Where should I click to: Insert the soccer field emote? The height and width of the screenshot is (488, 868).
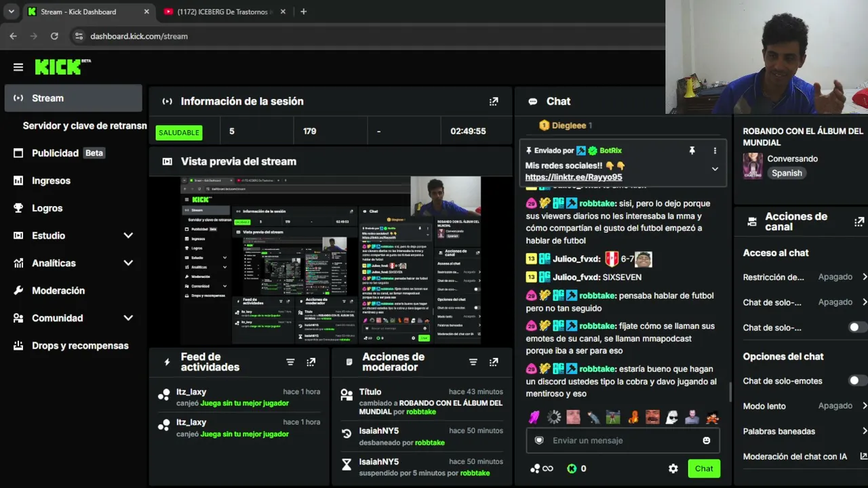pyautogui.click(x=613, y=418)
